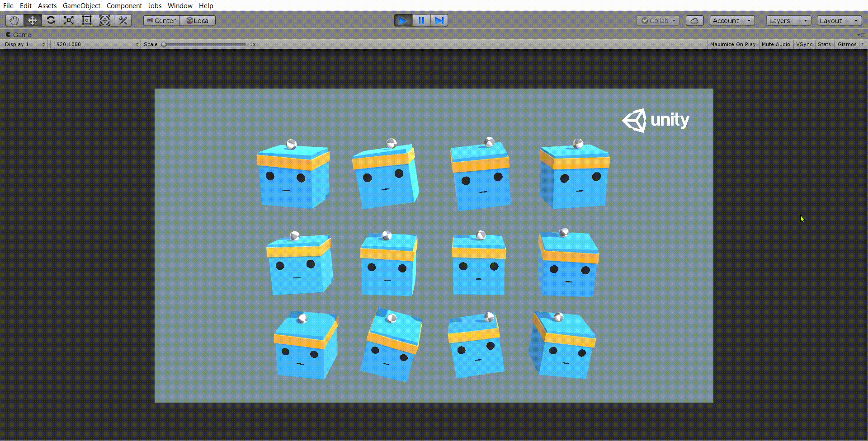Viewport: 868px width, 441px height.
Task: Open the File menu
Action: (8, 5)
